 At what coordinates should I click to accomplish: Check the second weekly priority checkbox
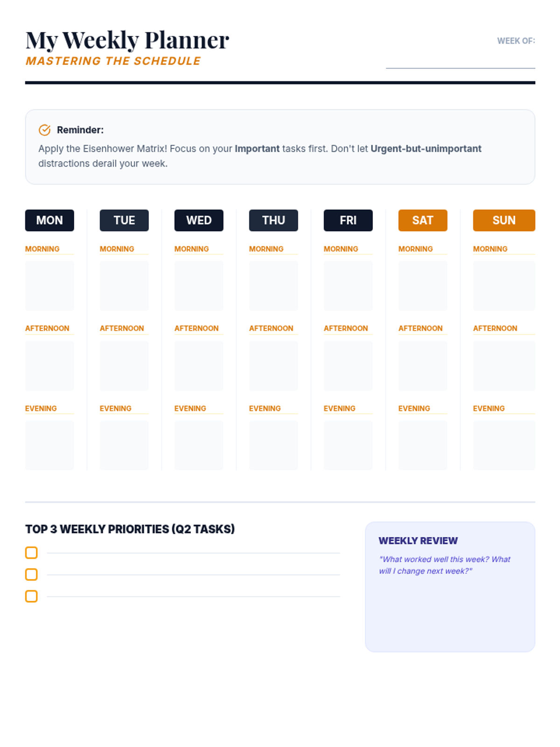(31, 574)
